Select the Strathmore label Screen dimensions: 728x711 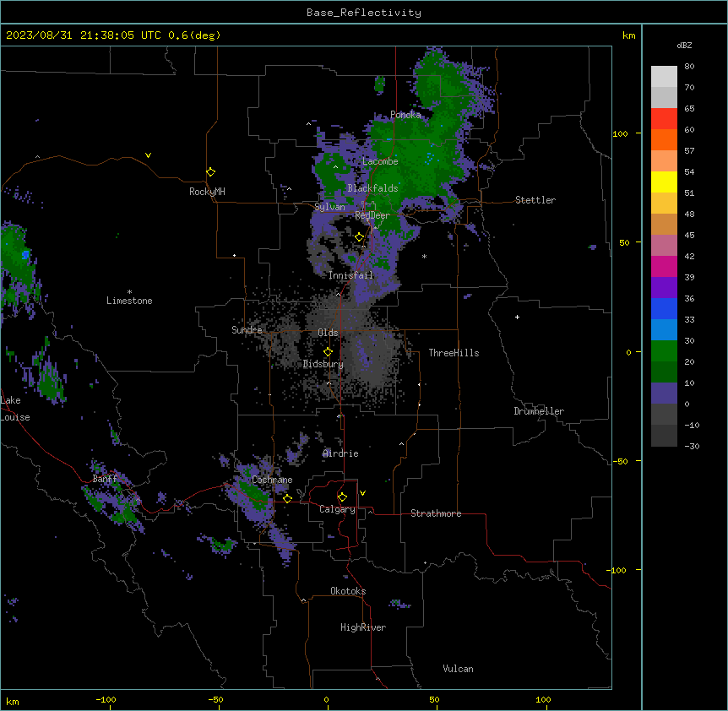click(436, 513)
